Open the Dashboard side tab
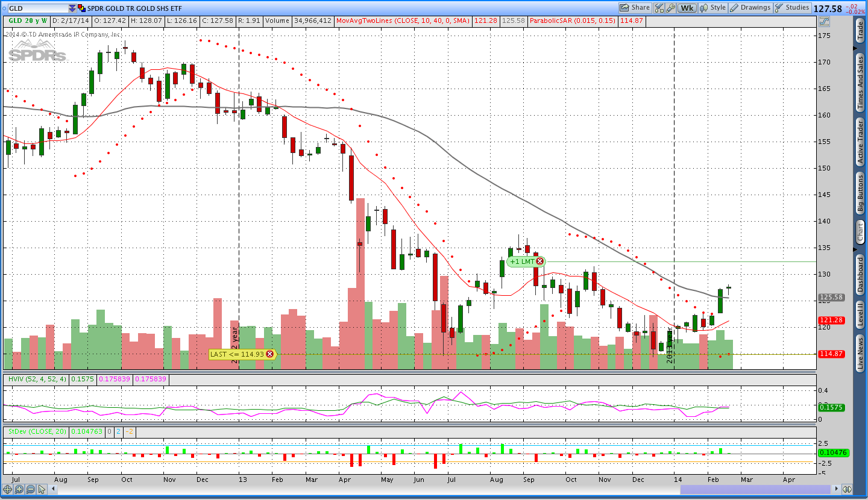 click(x=860, y=274)
